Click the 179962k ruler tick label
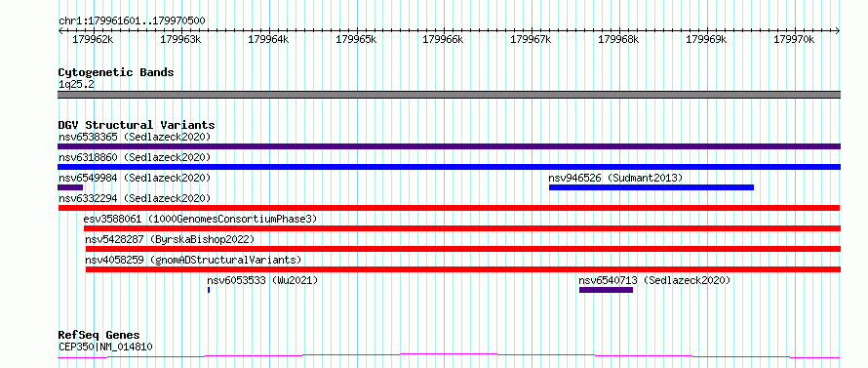Viewport: 868px width, 368px height. (x=93, y=40)
